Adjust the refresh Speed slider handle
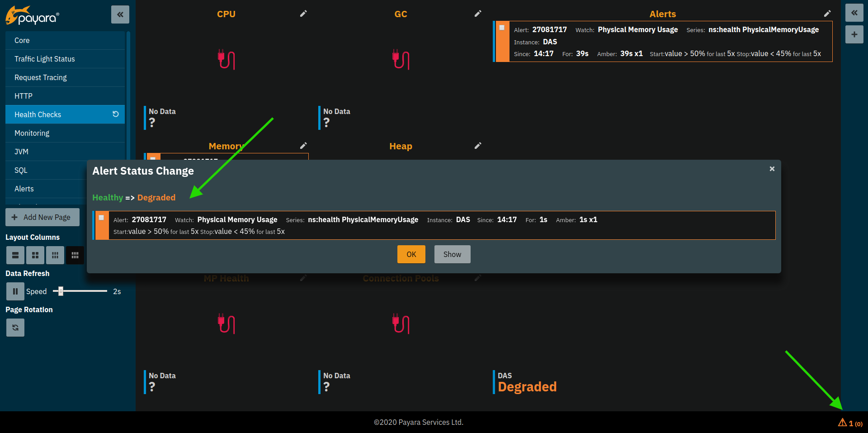Image resolution: width=868 pixels, height=433 pixels. tap(61, 291)
